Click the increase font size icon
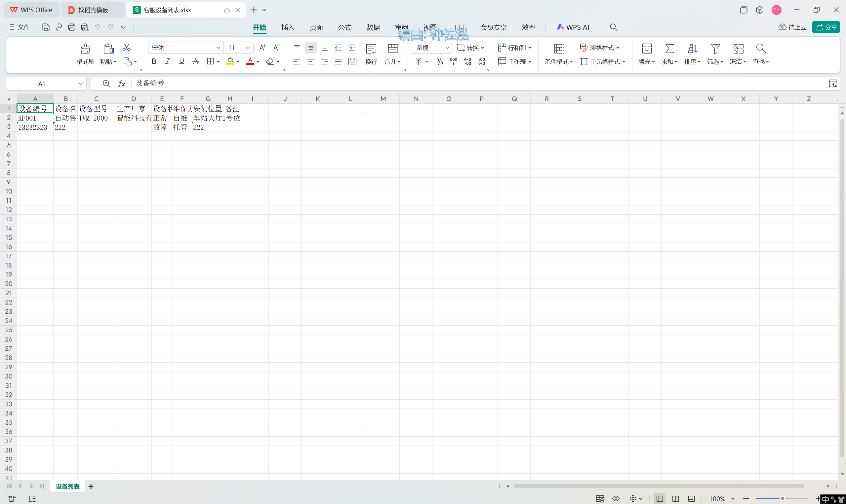The image size is (846, 504). (x=262, y=48)
